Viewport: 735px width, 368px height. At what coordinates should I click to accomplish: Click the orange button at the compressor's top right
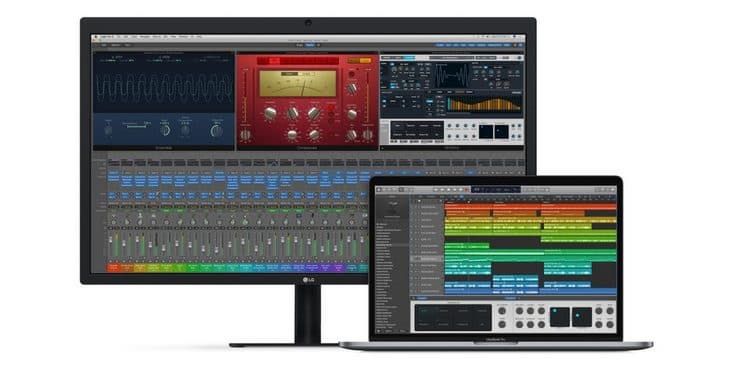(366, 60)
